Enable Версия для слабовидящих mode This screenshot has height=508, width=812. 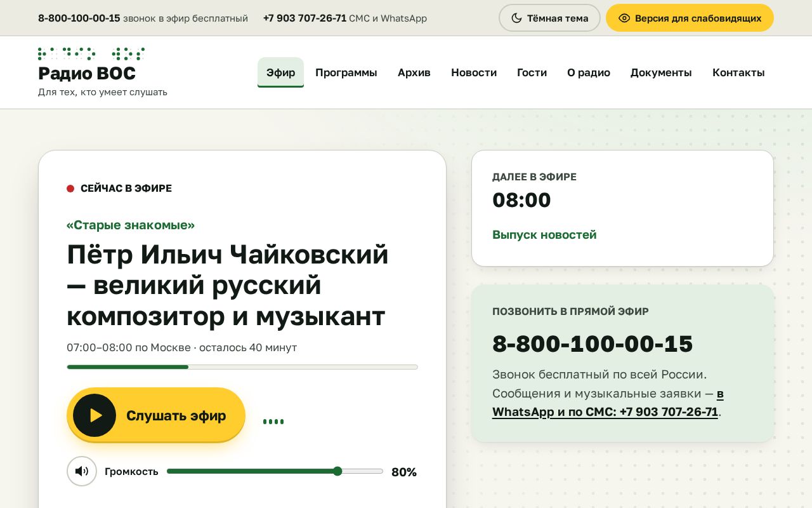click(x=690, y=18)
